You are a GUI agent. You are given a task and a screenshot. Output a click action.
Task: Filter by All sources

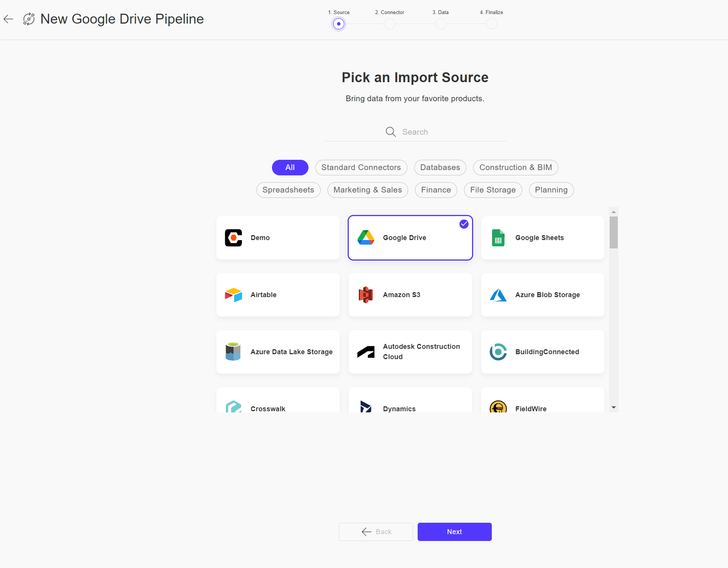pyautogui.click(x=290, y=167)
